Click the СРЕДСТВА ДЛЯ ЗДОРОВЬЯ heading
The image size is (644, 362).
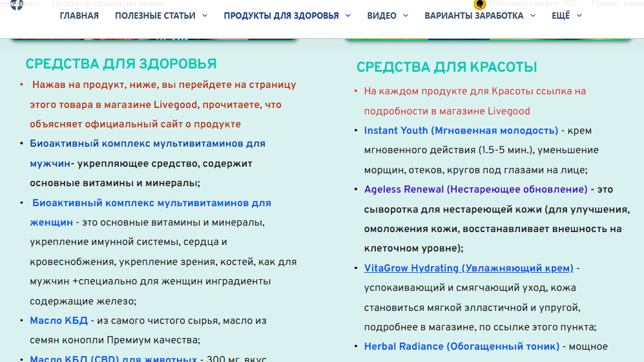coord(121,64)
